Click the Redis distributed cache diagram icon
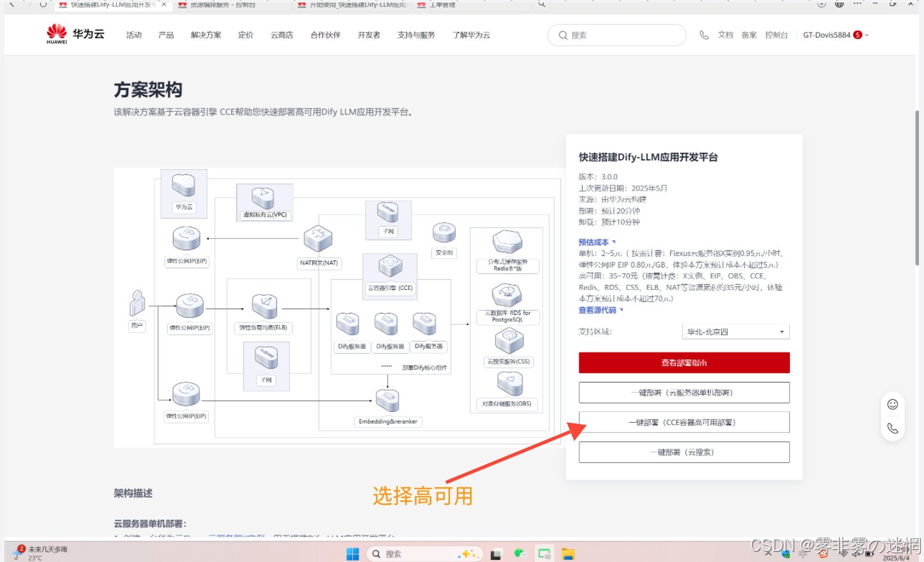The width and height of the screenshot is (924, 562). [507, 242]
